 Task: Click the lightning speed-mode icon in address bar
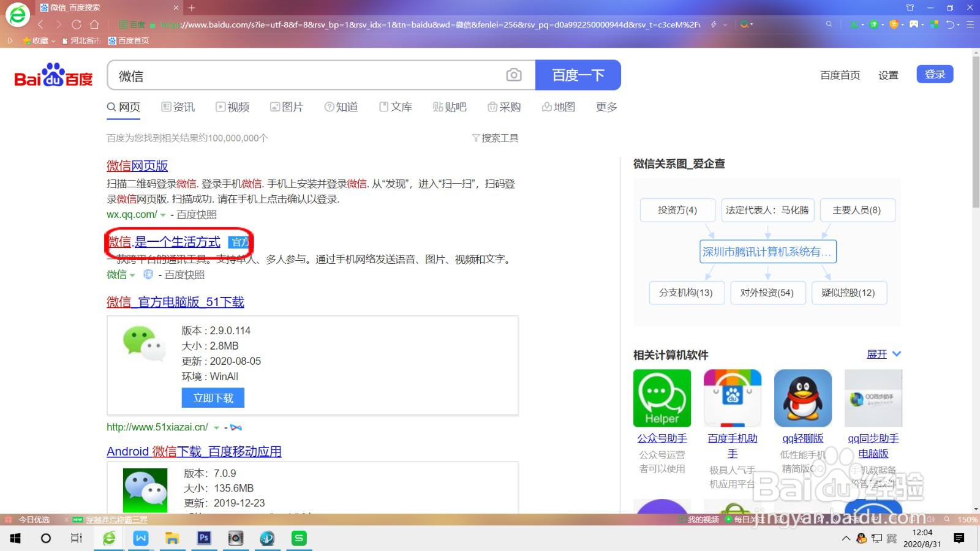(x=714, y=24)
